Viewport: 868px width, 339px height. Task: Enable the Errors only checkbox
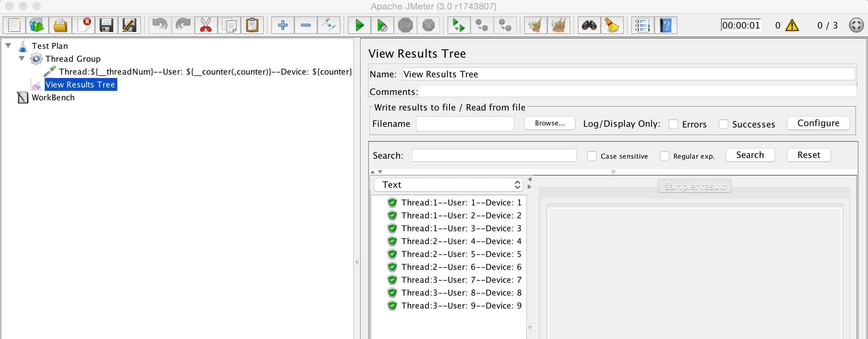[673, 124]
